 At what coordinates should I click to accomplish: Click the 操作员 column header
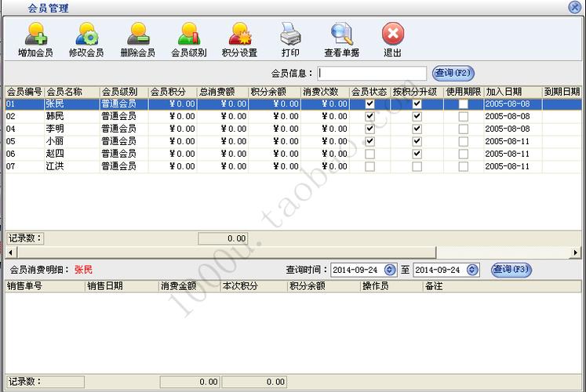(x=391, y=286)
